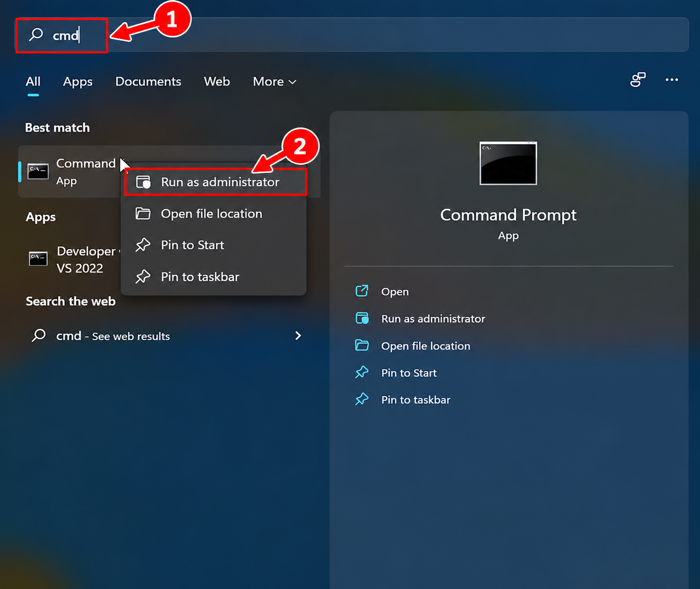
Task: Click the Open icon in the details panel
Action: [x=362, y=291]
